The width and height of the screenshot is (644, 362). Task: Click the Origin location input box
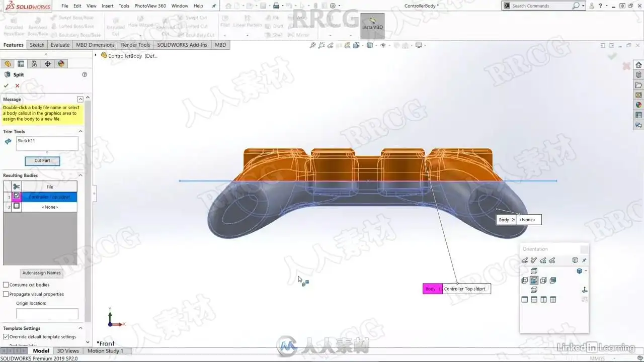pos(47,314)
